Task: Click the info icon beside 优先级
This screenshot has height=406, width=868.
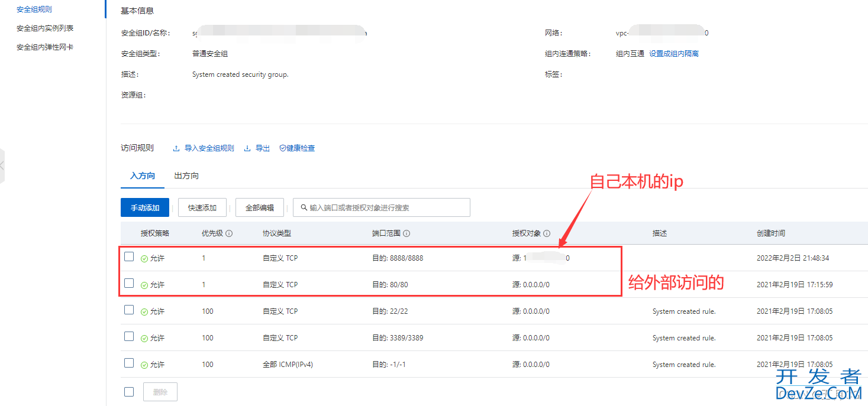Action: click(x=229, y=233)
